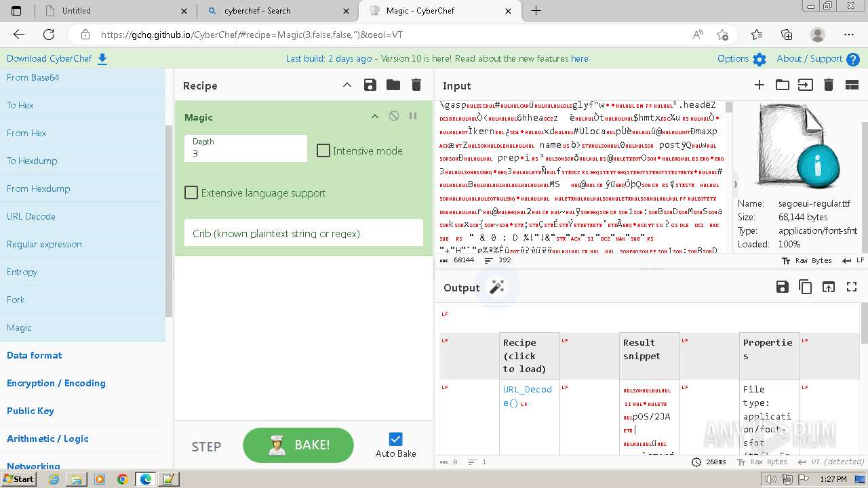Click the Download CyberChef arrow icon
The height and width of the screenshot is (488, 868).
(102, 59)
